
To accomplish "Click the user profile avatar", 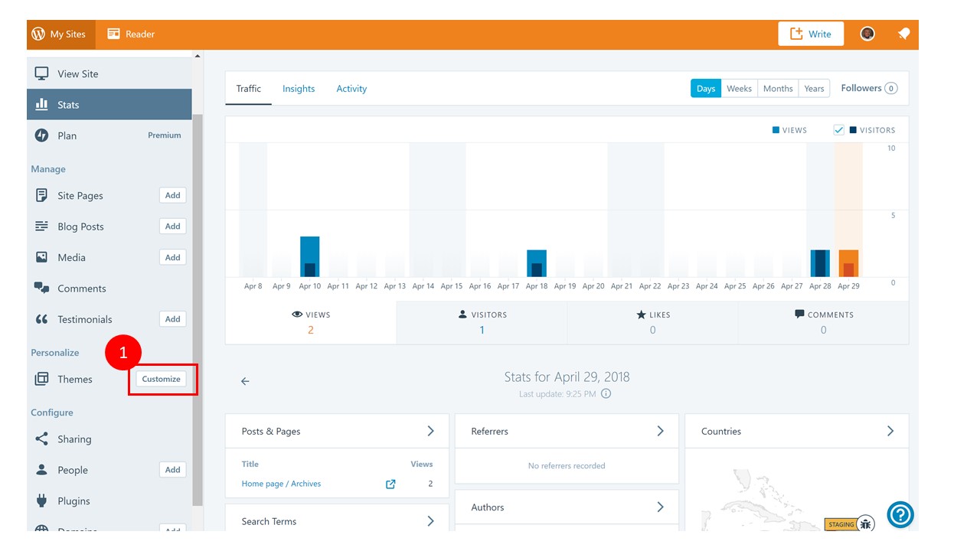I will (867, 34).
